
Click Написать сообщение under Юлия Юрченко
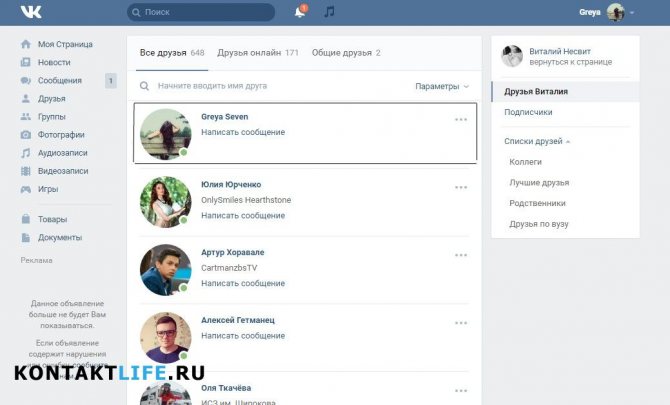[243, 216]
